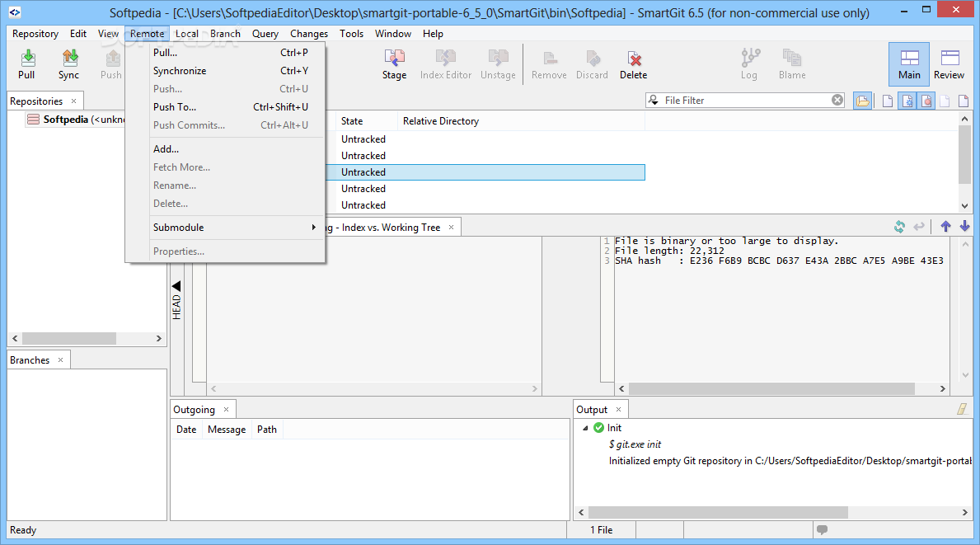This screenshot has width=980, height=545.
Task: Collapse the Init output node
Action: tap(586, 428)
